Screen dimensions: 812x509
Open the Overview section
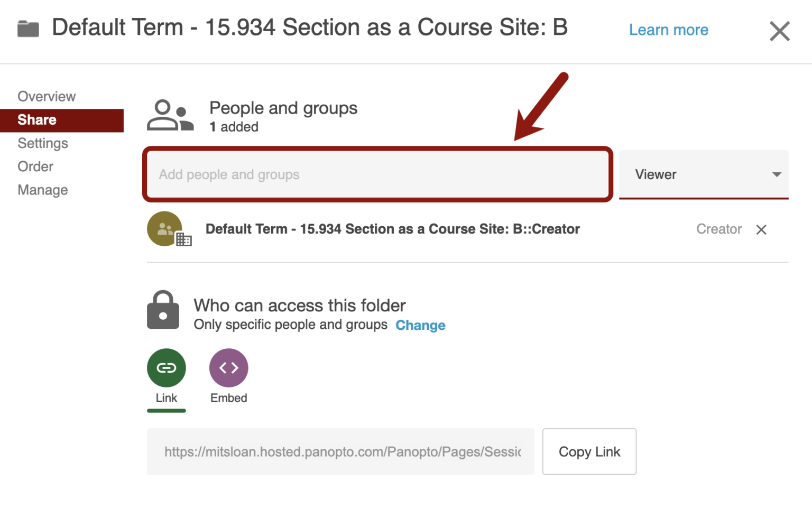click(x=47, y=96)
